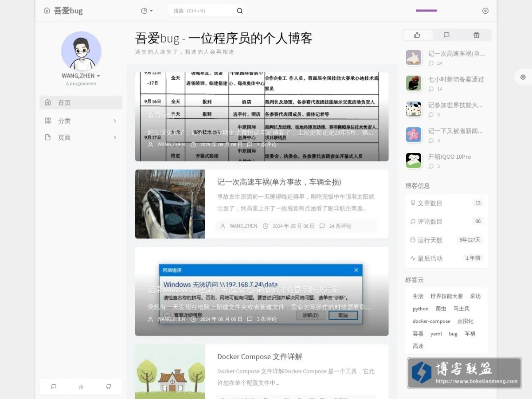Image resolution: width=532 pixels, height=399 pixels.
Task: Open 记一次高速车祸 in the popular list
Action: [x=457, y=53]
